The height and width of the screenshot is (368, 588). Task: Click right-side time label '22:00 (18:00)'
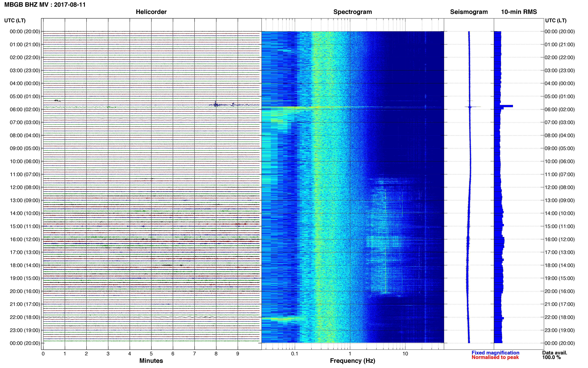[x=560, y=317]
